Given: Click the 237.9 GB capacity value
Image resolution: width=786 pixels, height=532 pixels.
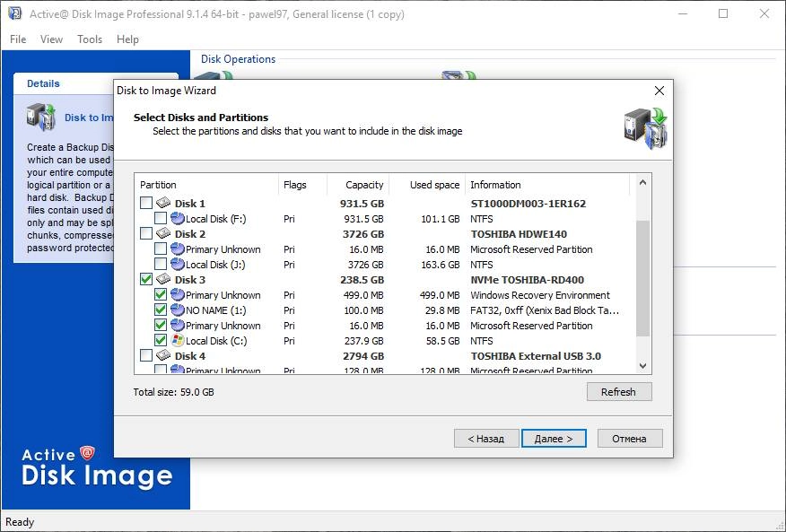Looking at the screenshot, I should [x=363, y=341].
